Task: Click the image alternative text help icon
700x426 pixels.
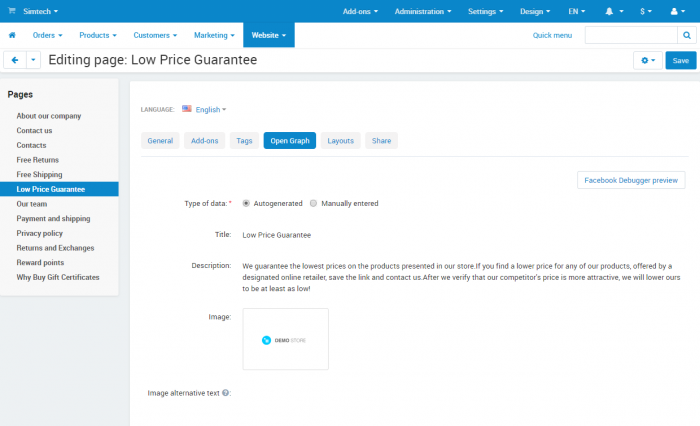Action: pos(225,393)
